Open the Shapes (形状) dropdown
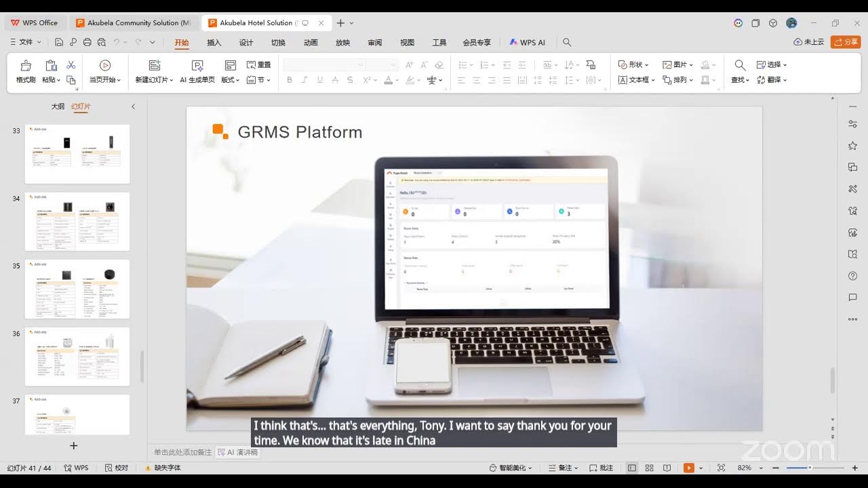 coord(633,65)
